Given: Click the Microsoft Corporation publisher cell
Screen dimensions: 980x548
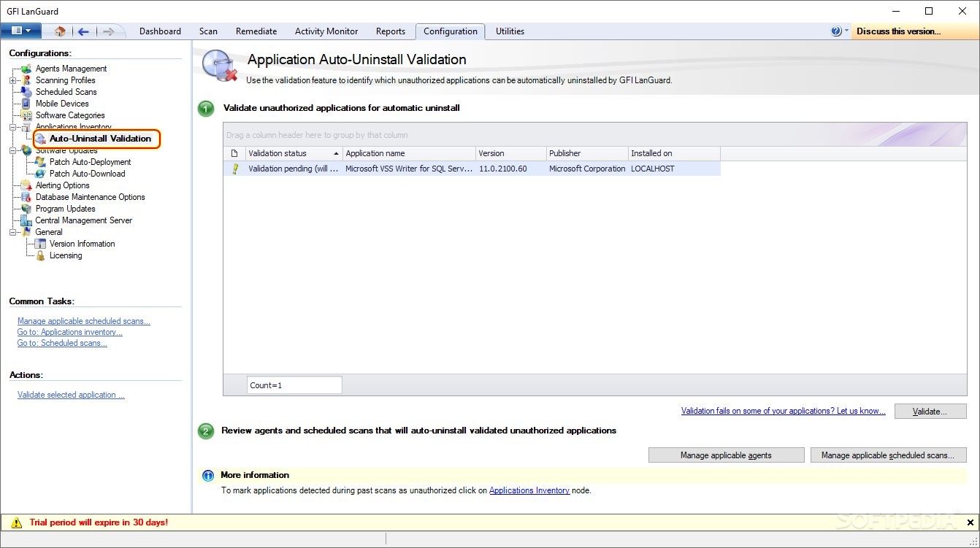Looking at the screenshot, I should [587, 169].
